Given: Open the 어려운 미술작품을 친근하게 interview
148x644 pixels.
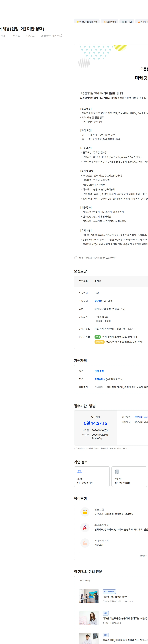Looking at the screenshot, I should point(125,619).
